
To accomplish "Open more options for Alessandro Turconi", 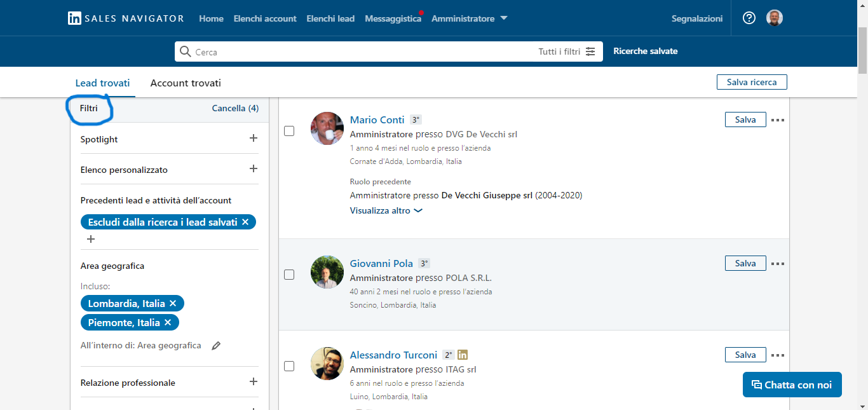I will [778, 355].
